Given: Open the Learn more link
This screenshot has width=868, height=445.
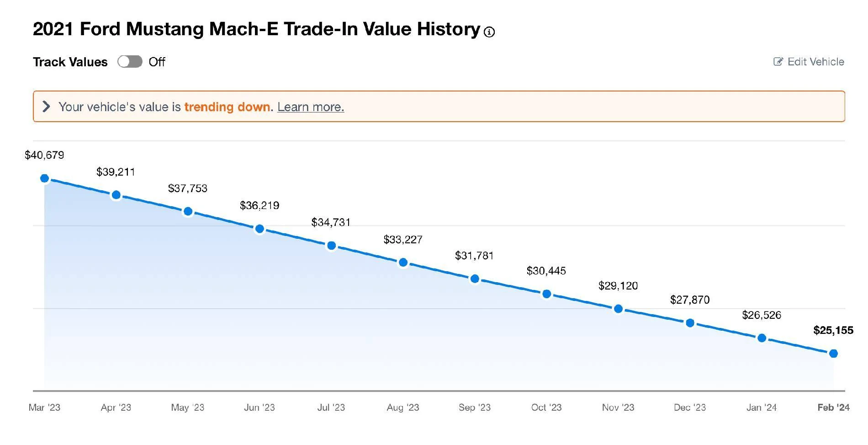Looking at the screenshot, I should click(x=311, y=107).
